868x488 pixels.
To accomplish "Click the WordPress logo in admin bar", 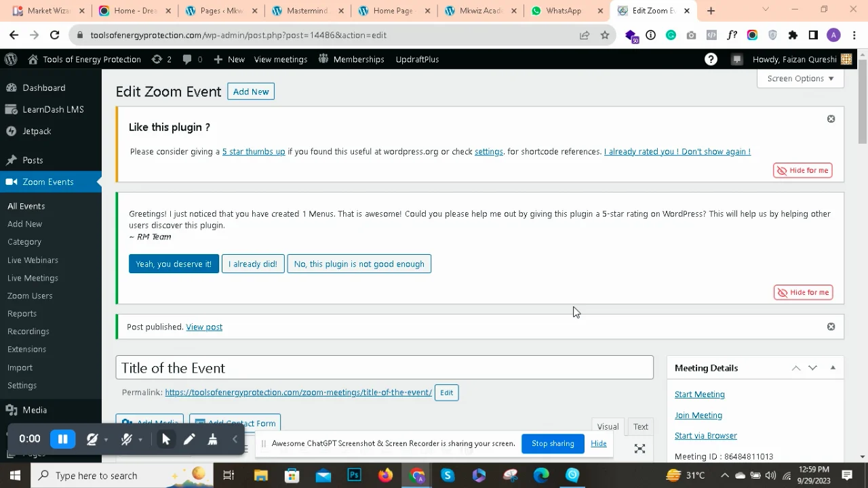I will pos(11,59).
